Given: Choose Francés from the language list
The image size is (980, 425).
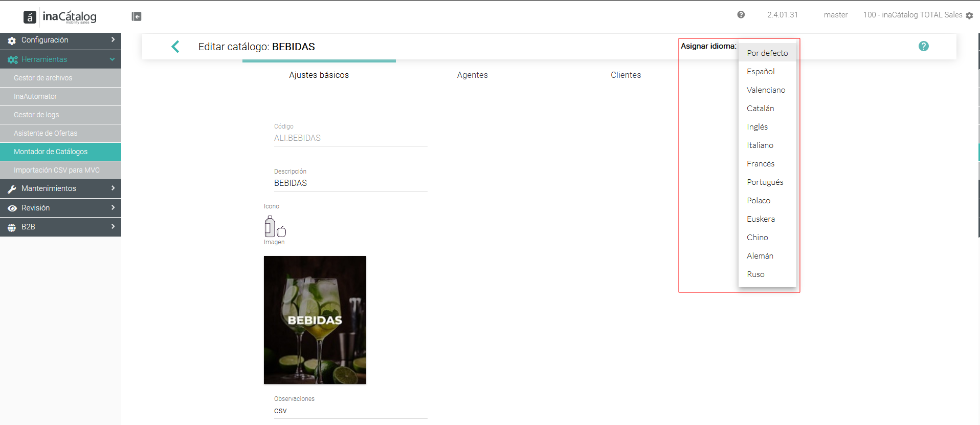Looking at the screenshot, I should point(767,163).
